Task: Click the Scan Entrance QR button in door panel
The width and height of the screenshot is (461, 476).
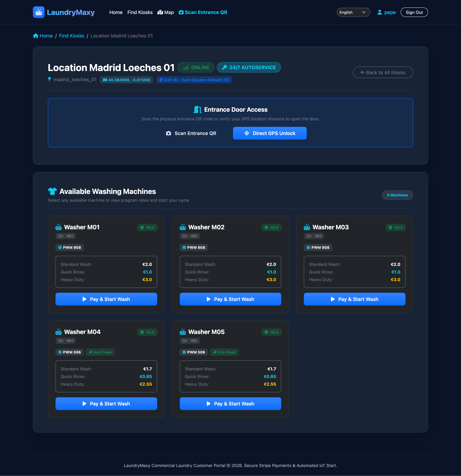Action: 191,133
